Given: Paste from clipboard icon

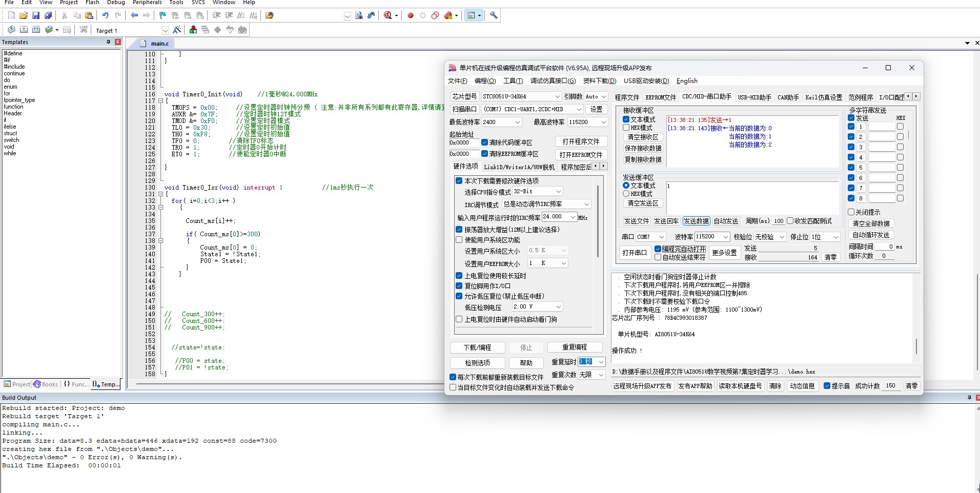Looking at the screenshot, I should click(x=89, y=15).
